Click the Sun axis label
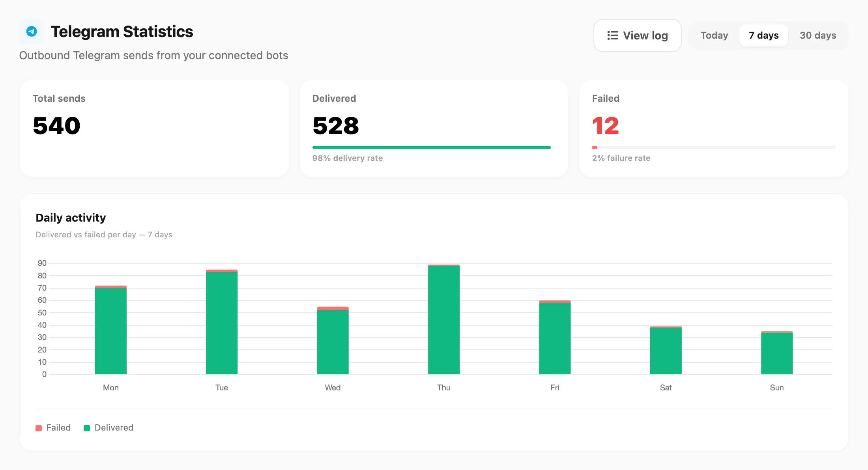The width and height of the screenshot is (868, 470). point(777,388)
